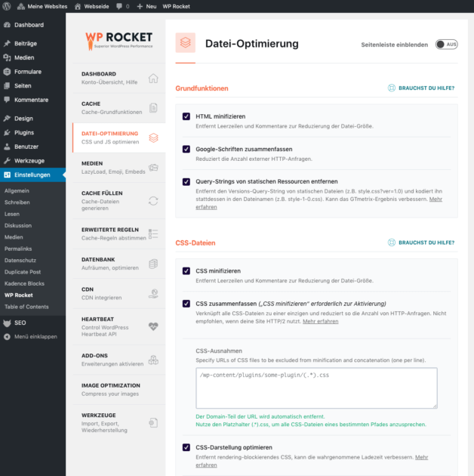Uncheck CSS minifizieren
The width and height of the screenshot is (474, 476).
(186, 270)
